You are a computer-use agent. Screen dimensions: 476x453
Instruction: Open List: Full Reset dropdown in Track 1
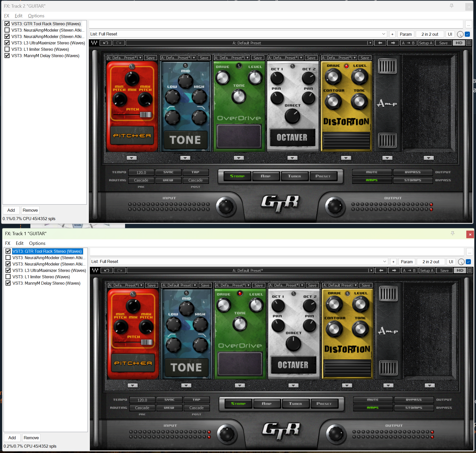tap(239, 262)
